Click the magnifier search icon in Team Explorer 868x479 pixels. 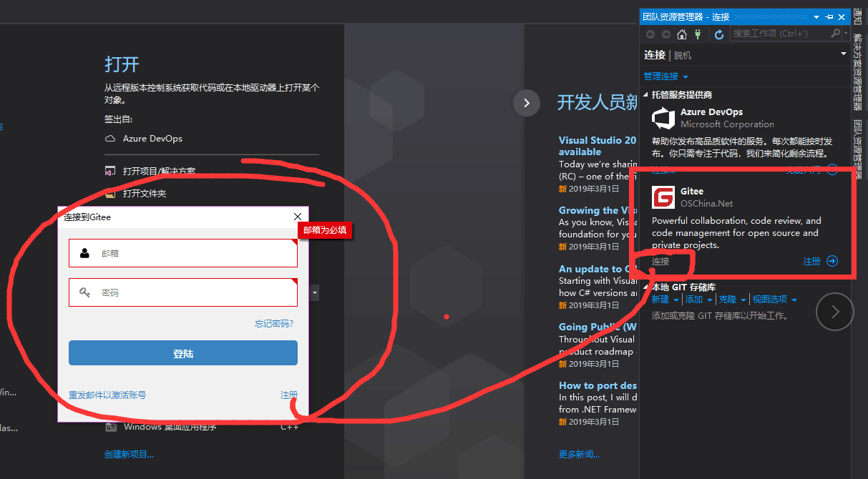[835, 34]
